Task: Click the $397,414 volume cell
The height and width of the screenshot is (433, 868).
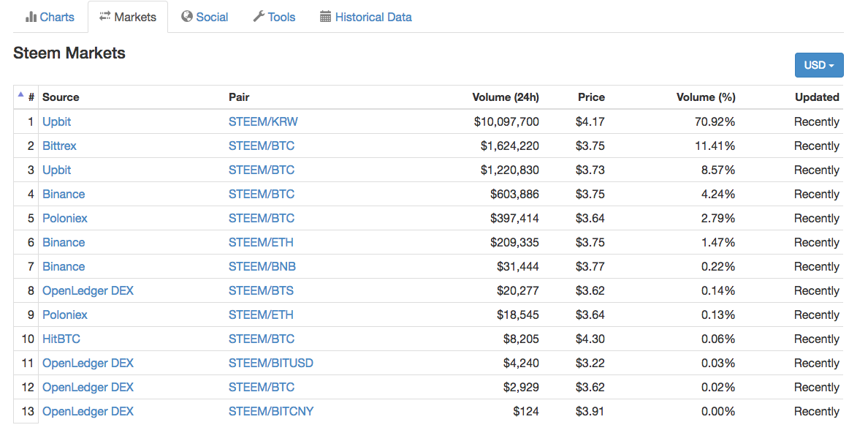Action: click(515, 218)
